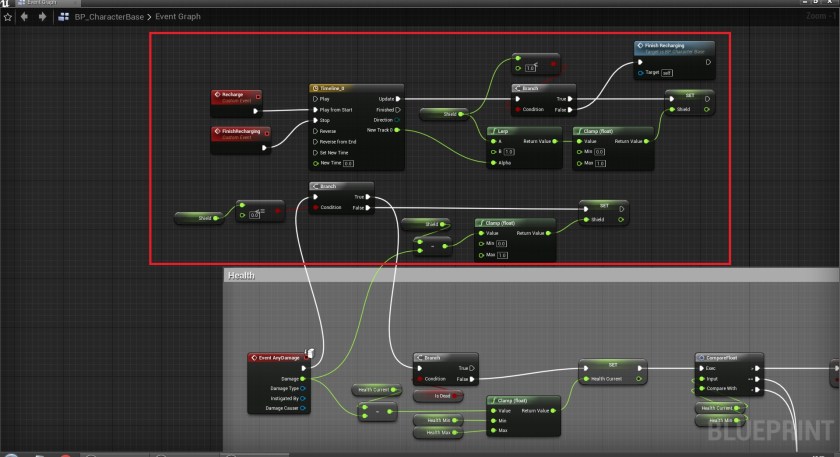Image resolution: width=840 pixels, height=457 pixels.
Task: Navigate back with the left arrow
Action: click(25, 17)
